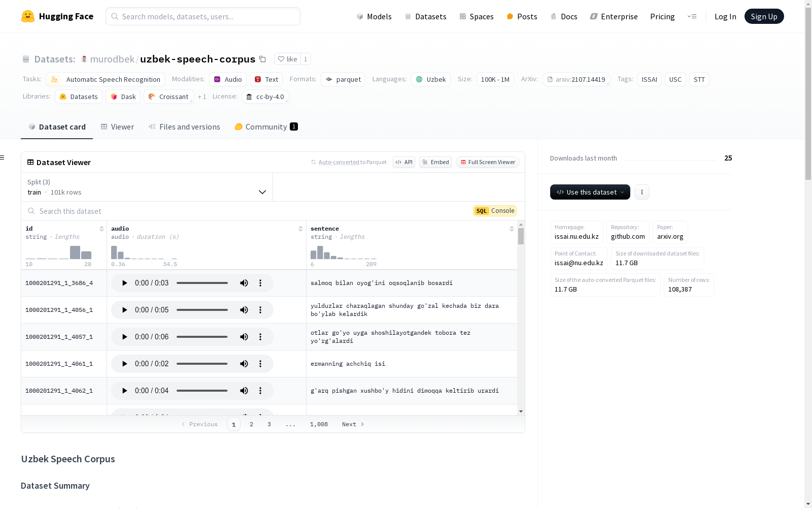The image size is (812, 508).
Task: Open the Files and versions tab
Action: point(184,127)
